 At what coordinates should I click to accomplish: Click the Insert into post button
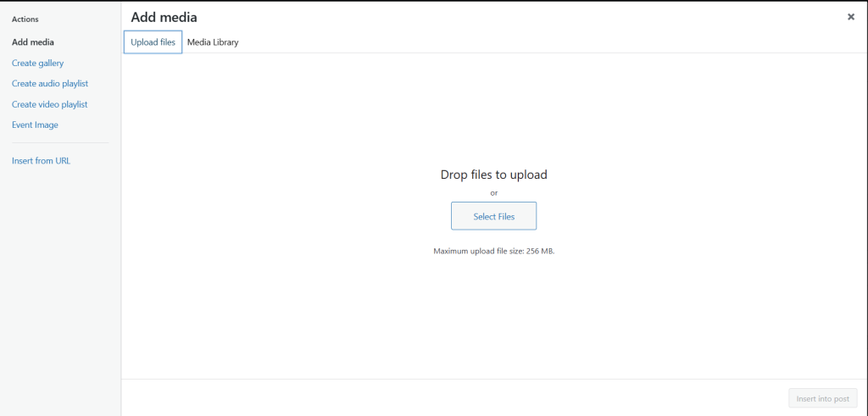[x=822, y=398]
